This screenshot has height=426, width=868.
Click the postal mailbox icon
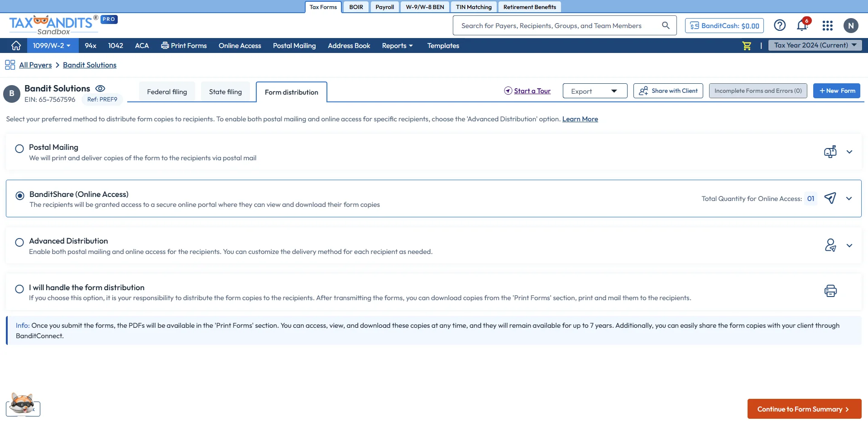[x=830, y=152]
